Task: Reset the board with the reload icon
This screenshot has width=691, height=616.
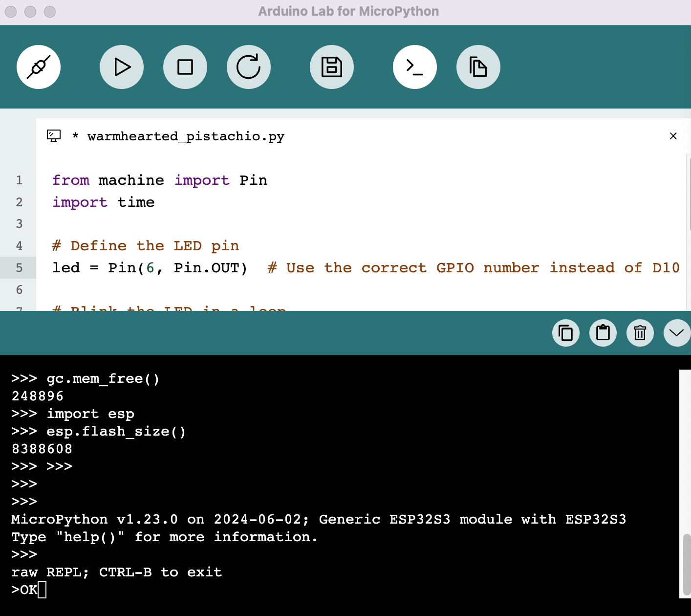Action: point(249,67)
